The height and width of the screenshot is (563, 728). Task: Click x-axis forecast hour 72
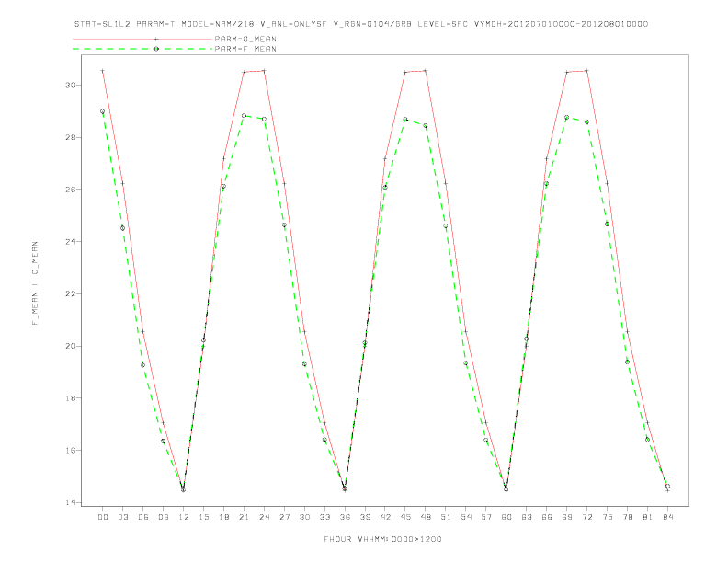click(x=586, y=517)
